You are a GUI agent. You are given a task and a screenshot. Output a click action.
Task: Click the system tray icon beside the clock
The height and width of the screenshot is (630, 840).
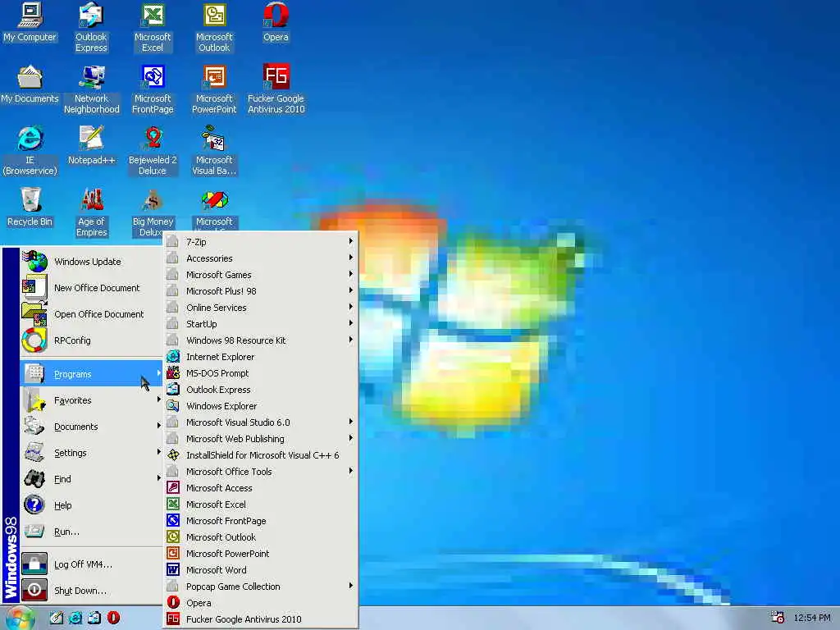(x=778, y=618)
